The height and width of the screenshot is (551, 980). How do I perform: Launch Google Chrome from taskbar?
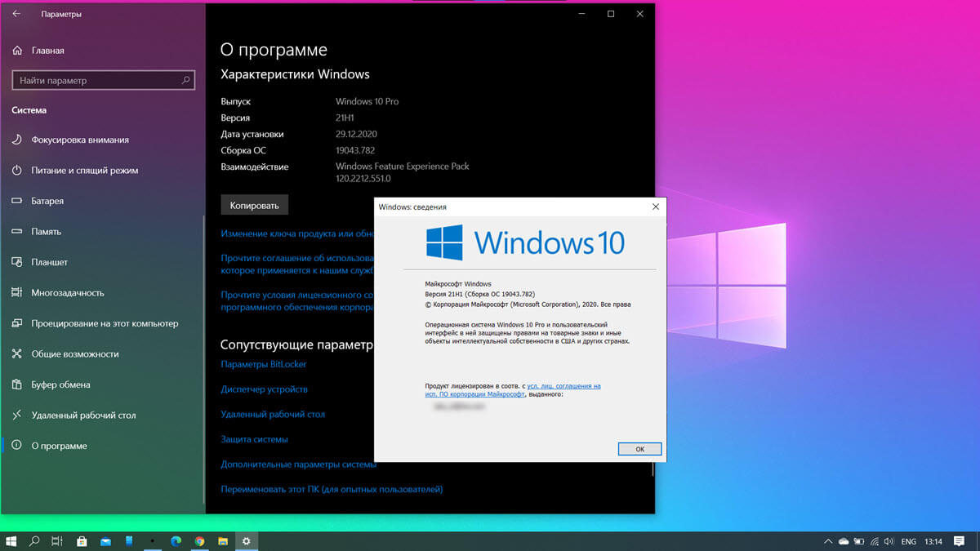(199, 541)
